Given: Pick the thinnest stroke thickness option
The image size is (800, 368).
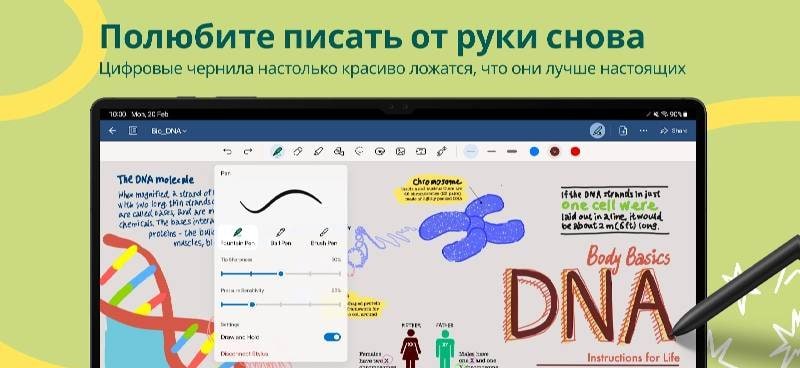Looking at the screenshot, I should pos(471,152).
